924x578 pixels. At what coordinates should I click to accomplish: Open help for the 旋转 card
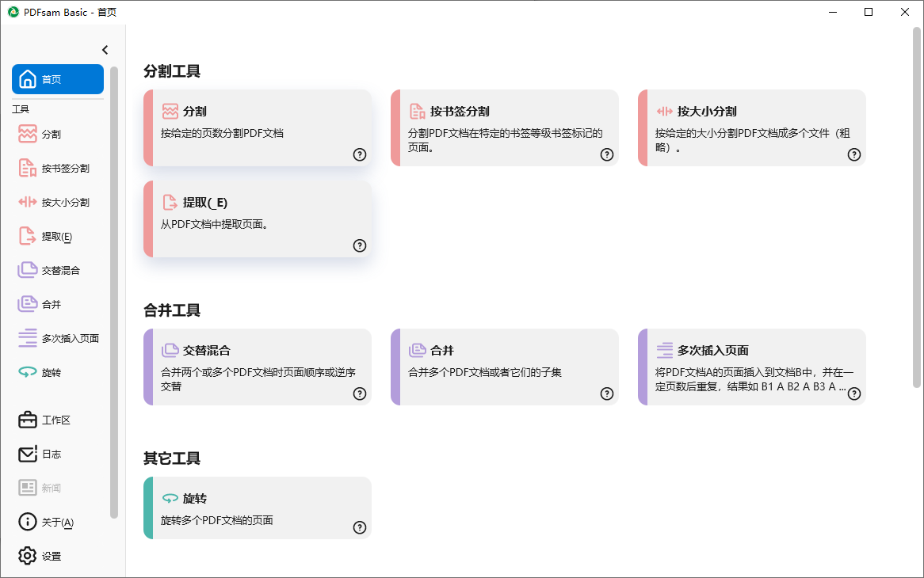coord(360,527)
